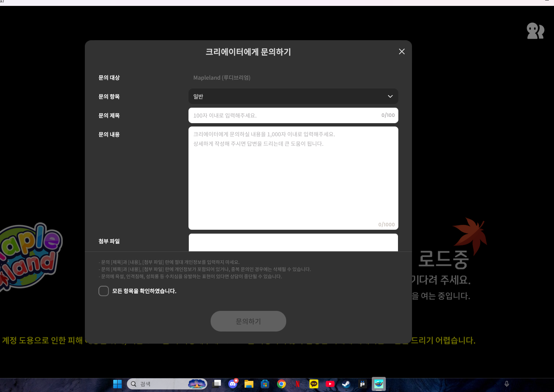The image size is (554, 392).
Task: Check the 모든 항목을 확인하였습니다 checkbox
Action: point(104,291)
